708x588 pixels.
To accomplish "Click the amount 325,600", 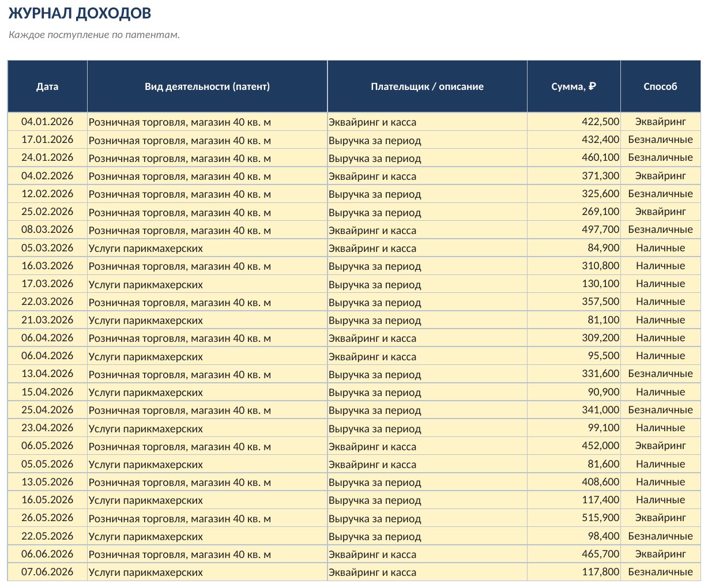I will (574, 194).
